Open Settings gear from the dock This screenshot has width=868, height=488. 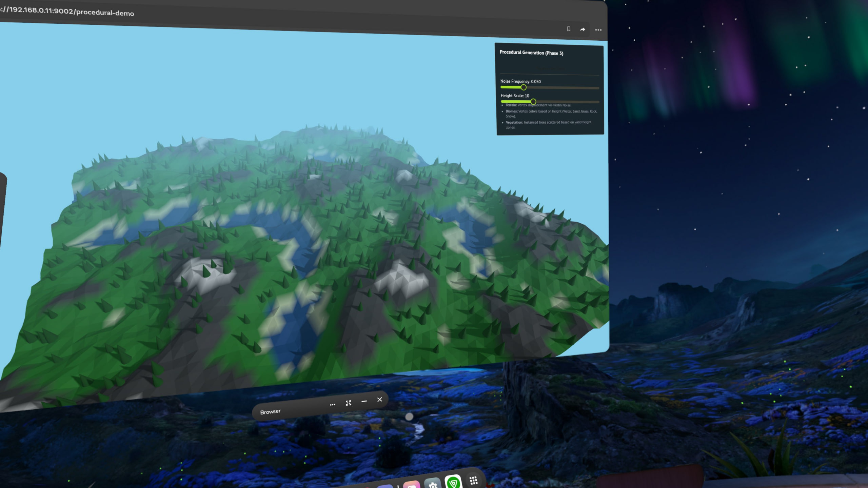point(433,485)
